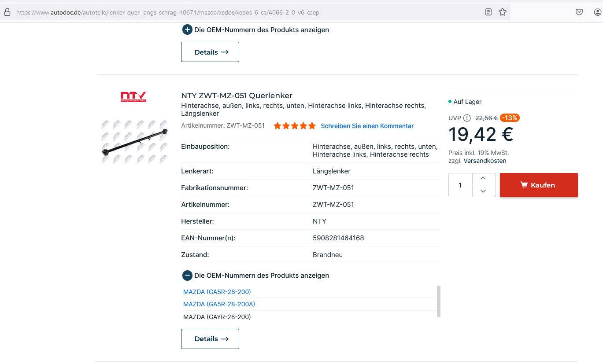Open the Firefox account profile icon
603x364 pixels.
pos(597,12)
